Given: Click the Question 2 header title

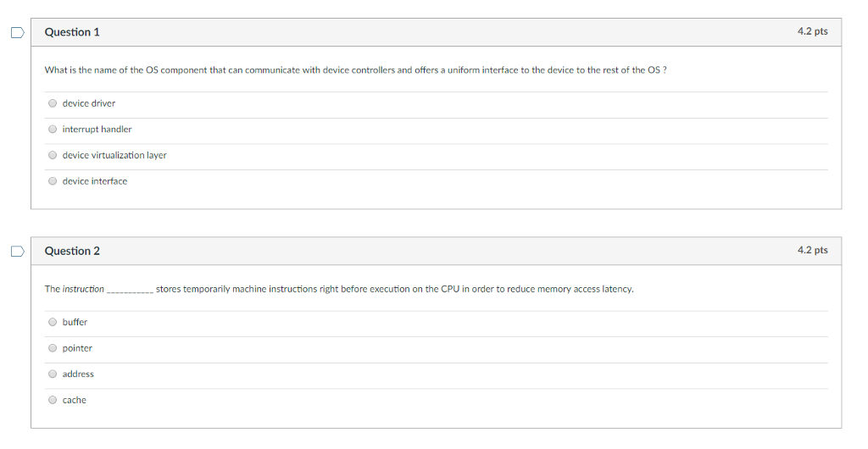Looking at the screenshot, I should click(72, 251).
